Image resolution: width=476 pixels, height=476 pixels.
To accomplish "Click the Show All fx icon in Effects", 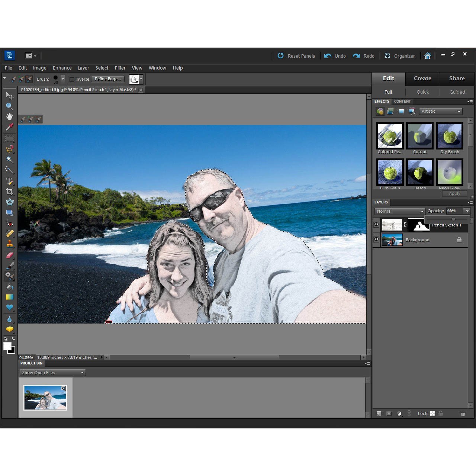I will [412, 111].
